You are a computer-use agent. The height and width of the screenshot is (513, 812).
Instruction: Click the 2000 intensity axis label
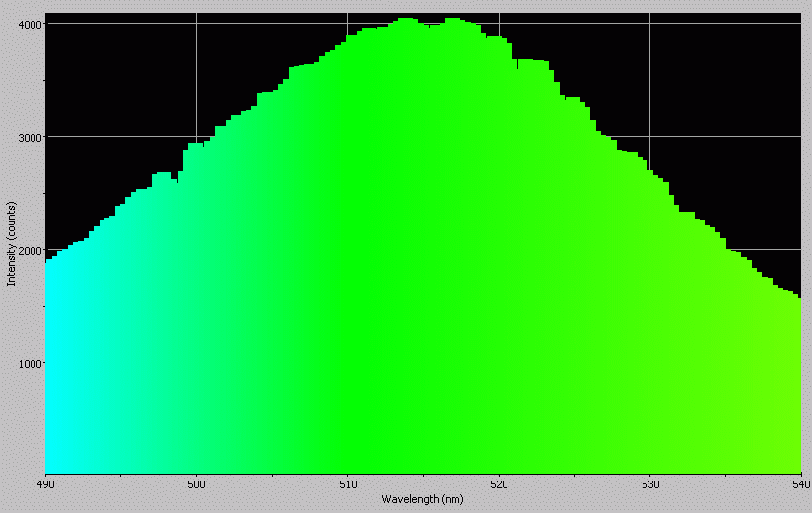[32, 250]
